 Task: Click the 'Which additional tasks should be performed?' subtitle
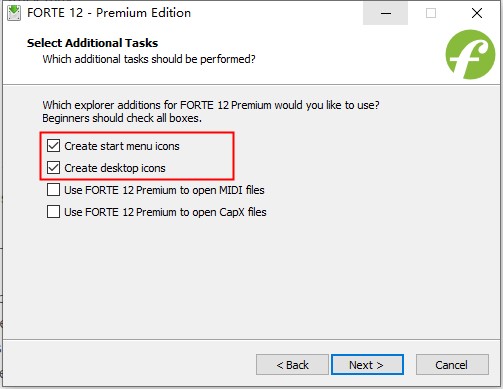click(x=149, y=59)
